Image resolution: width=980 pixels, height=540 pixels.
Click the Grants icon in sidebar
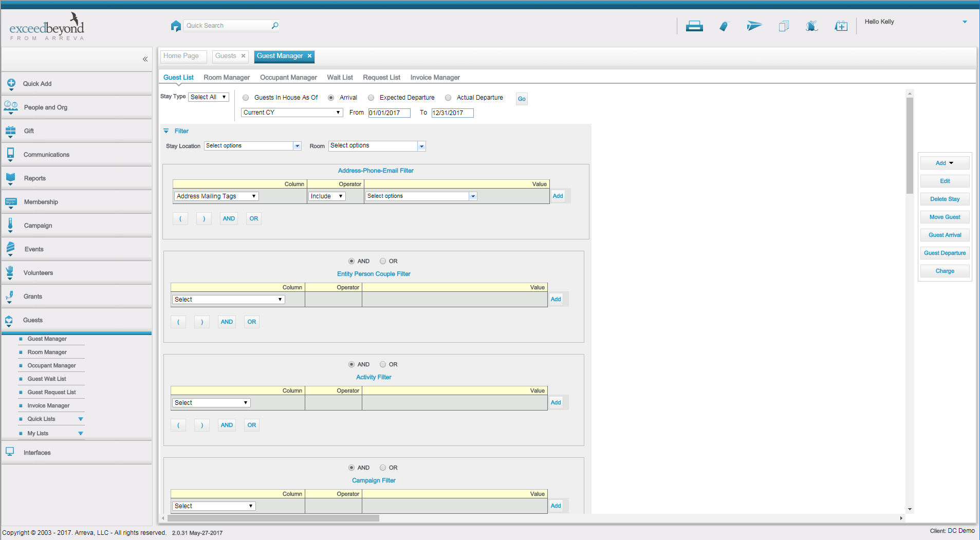(x=10, y=296)
